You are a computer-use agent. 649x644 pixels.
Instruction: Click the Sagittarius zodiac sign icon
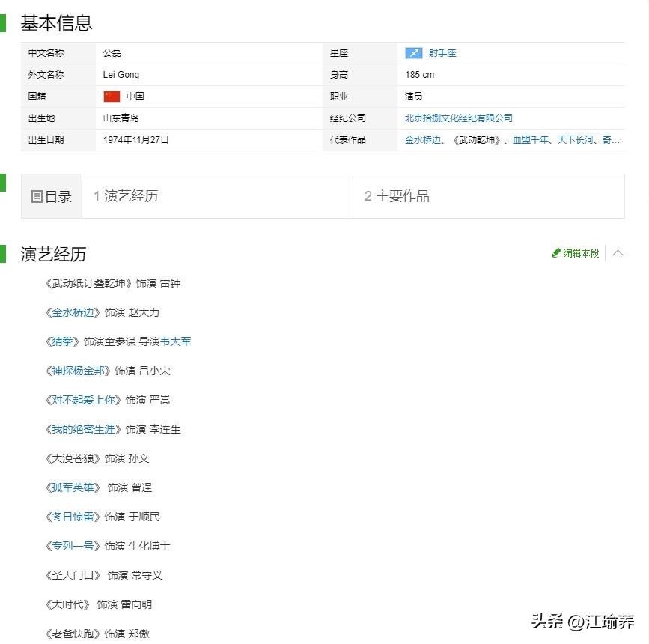pos(414,53)
